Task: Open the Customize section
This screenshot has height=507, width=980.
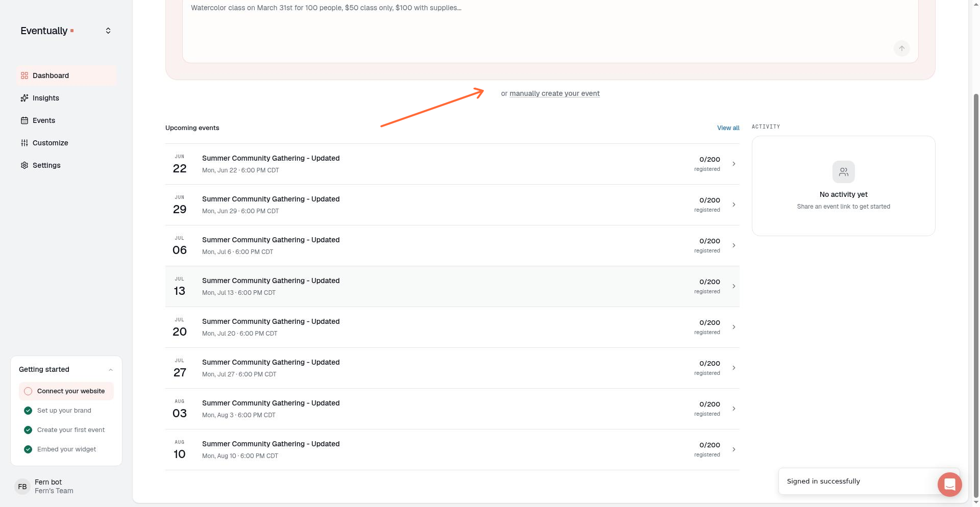Action: (x=66, y=143)
